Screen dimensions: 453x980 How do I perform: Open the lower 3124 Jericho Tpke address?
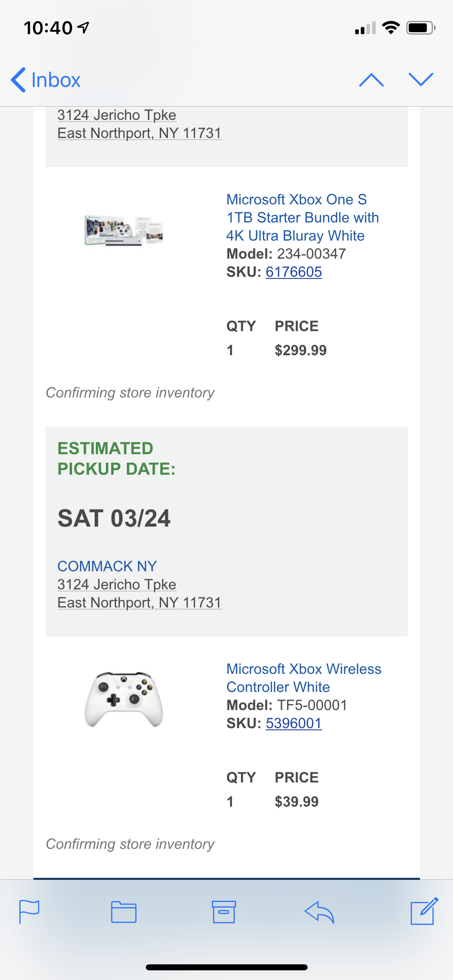117,584
